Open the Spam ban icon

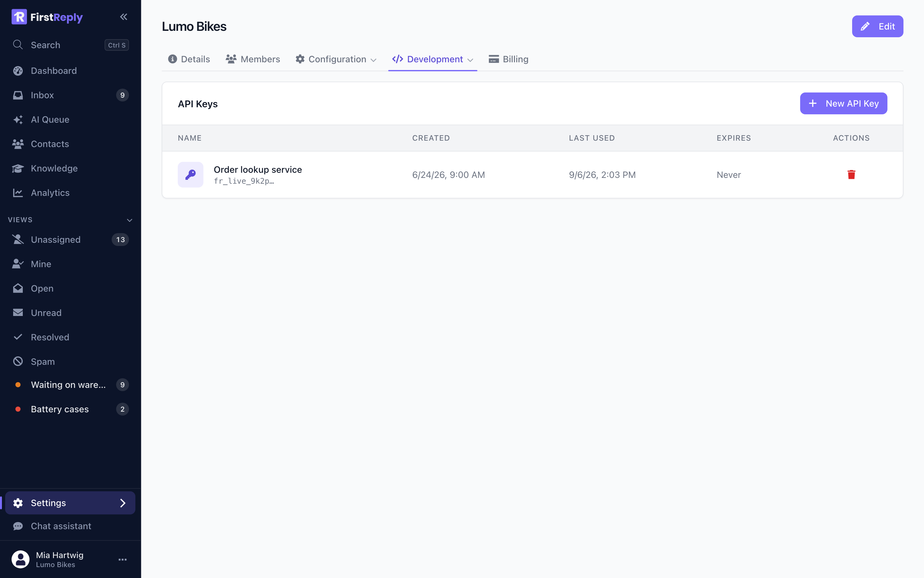coord(18,362)
